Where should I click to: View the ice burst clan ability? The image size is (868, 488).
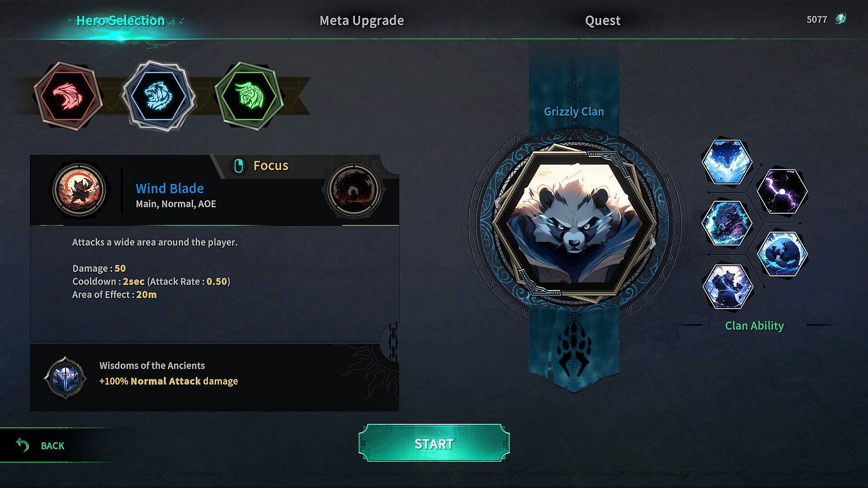[x=727, y=162]
